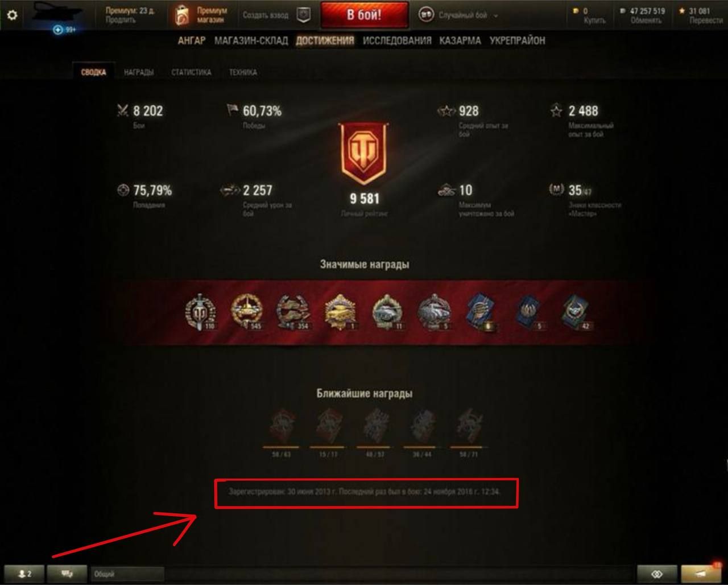
Task: Select the medal showing count 545
Action: 247,312
